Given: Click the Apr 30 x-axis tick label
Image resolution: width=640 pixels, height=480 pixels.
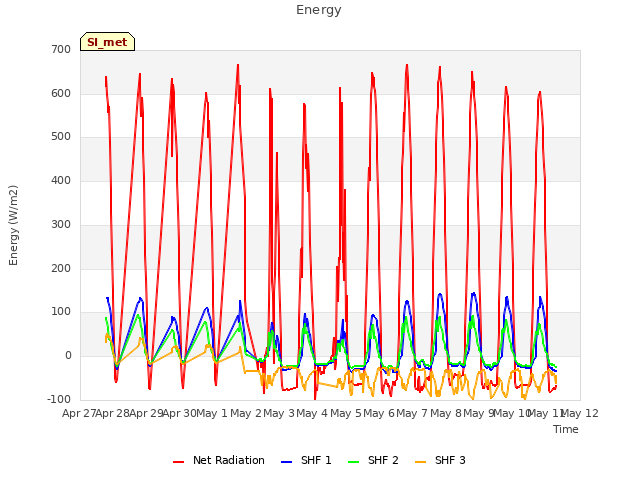Looking at the screenshot, I should [179, 413].
